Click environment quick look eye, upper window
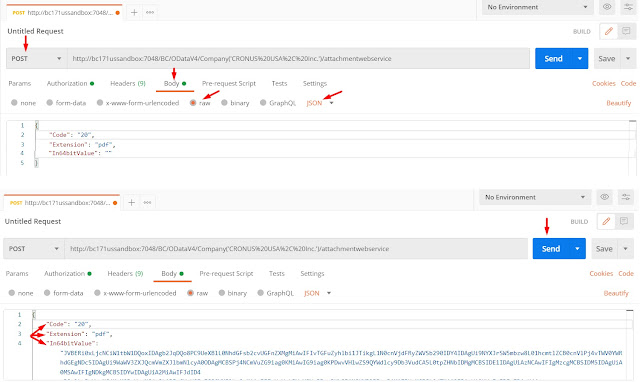This screenshot has height=382, width=640. tap(607, 7)
